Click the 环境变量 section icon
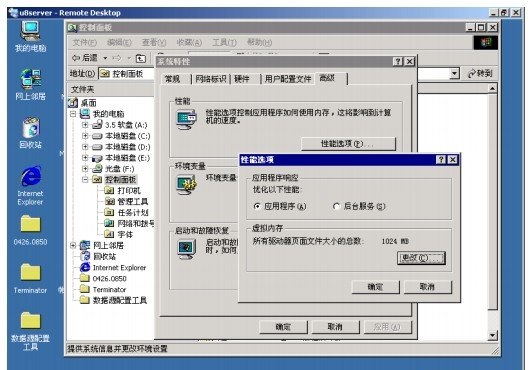The image size is (530, 370). tap(186, 184)
